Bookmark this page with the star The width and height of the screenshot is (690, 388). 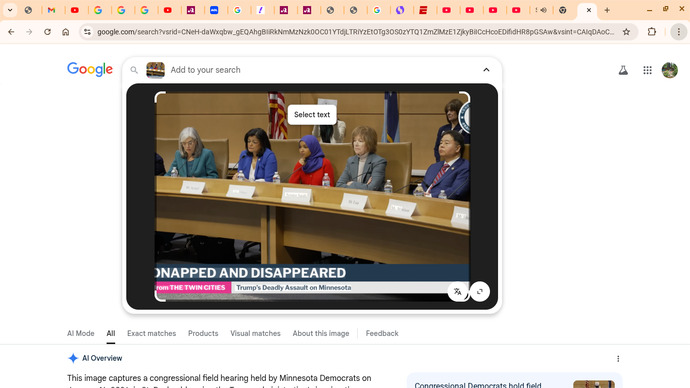pyautogui.click(x=626, y=32)
